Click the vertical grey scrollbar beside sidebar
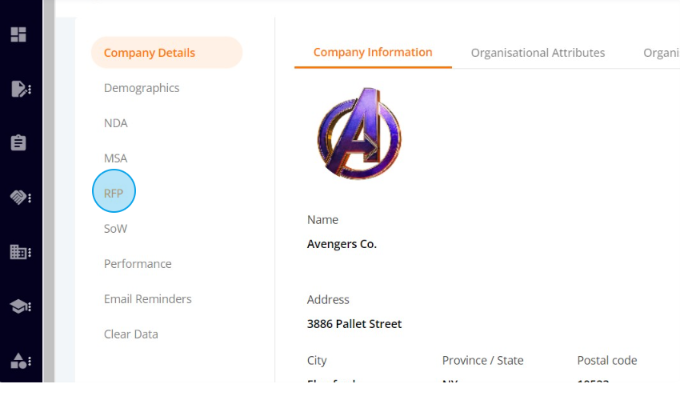Screen dimensions: 680x395 49,191
